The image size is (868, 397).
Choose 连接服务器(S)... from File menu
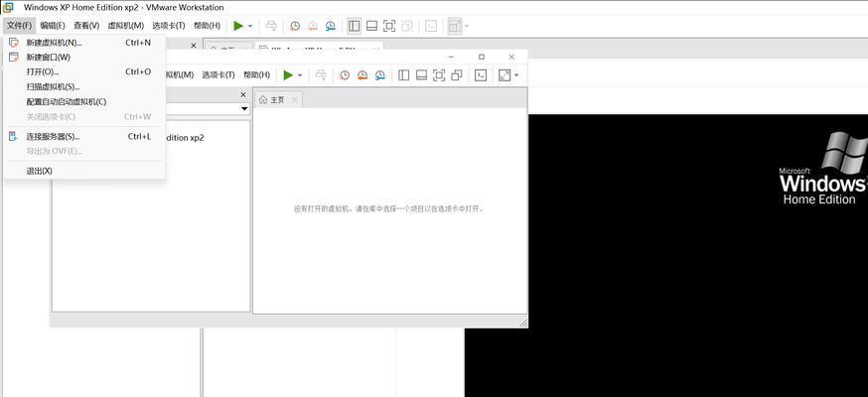pos(84,137)
